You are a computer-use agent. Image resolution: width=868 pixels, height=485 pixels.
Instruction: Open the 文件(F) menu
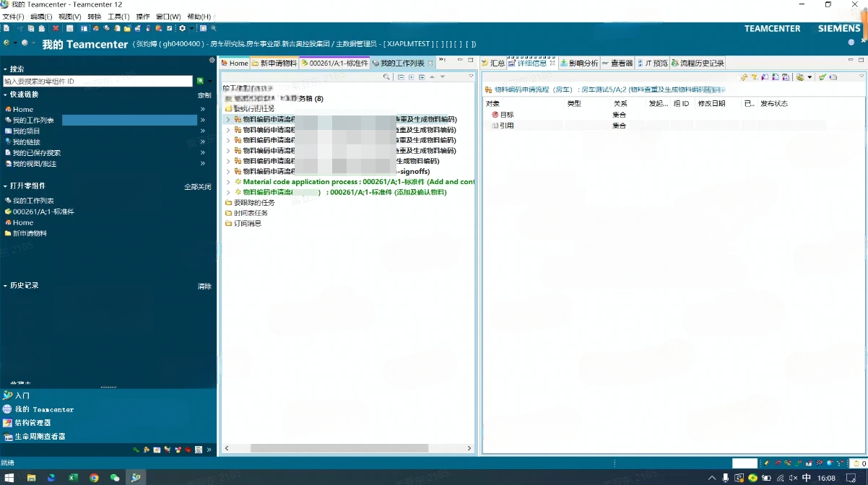(x=13, y=17)
